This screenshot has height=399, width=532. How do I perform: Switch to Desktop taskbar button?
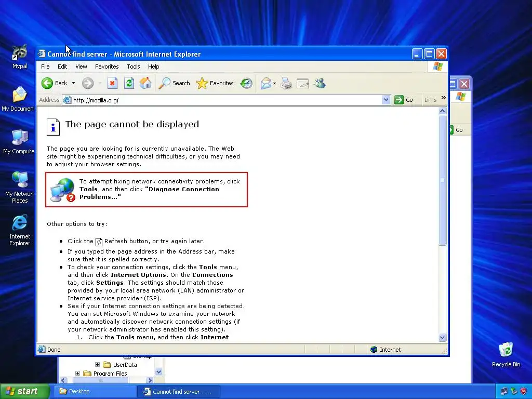pyautogui.click(x=96, y=391)
